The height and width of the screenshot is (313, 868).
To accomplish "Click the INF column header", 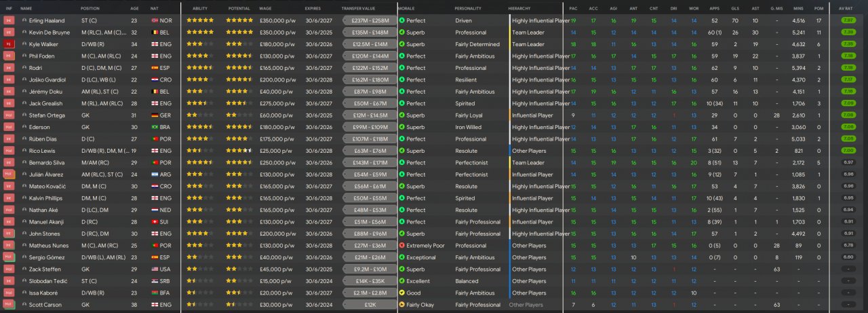I will click(x=9, y=8).
